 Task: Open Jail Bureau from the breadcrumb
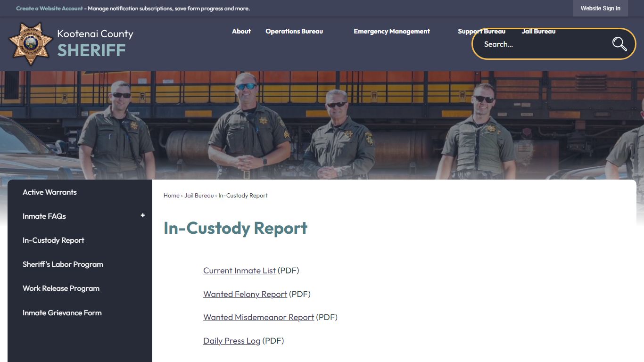coord(199,195)
